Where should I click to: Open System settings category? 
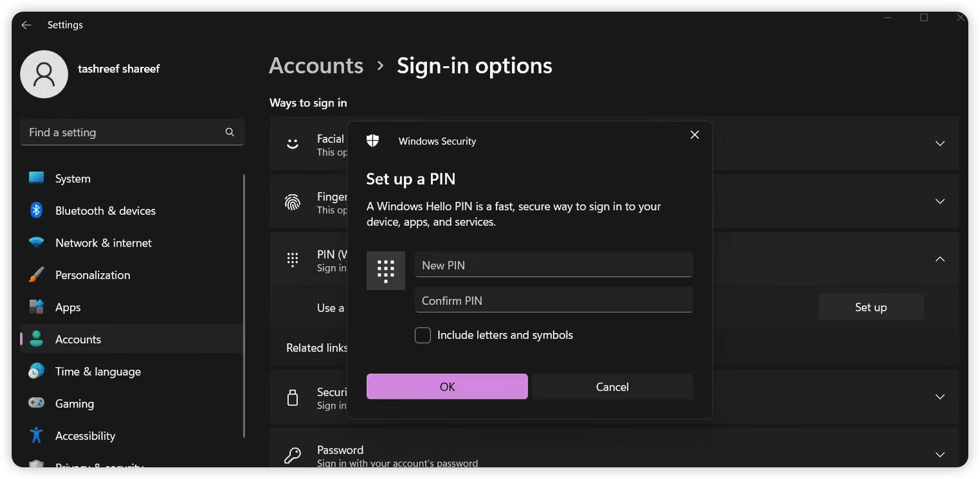132,178
